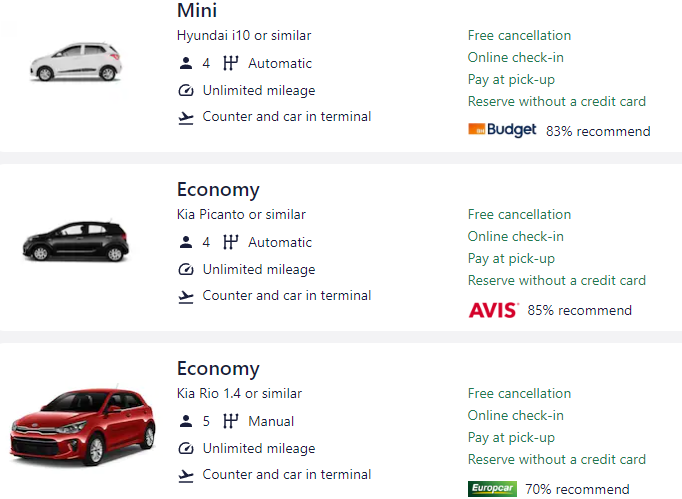The height and width of the screenshot is (499, 682).
Task: Click passenger icon on Hyundai i10 listing
Action: coord(185,64)
